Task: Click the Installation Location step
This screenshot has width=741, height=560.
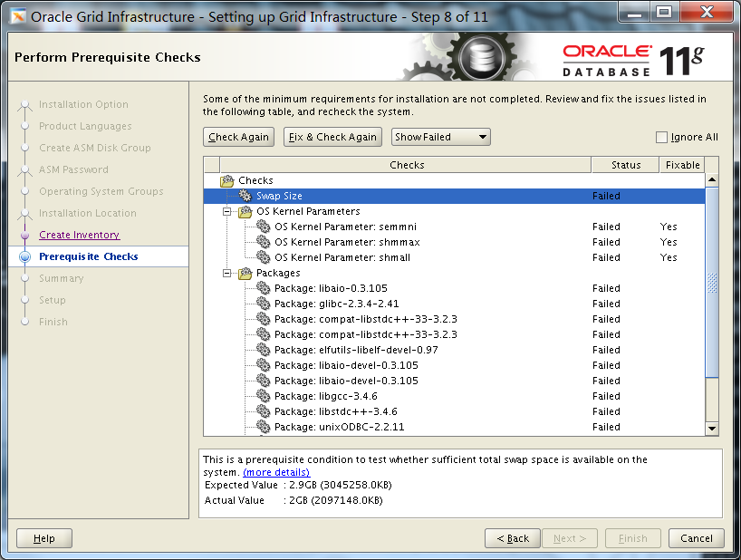Action: (x=88, y=213)
